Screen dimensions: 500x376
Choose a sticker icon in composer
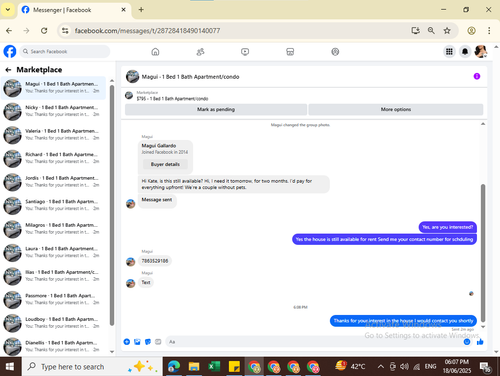(x=148, y=342)
